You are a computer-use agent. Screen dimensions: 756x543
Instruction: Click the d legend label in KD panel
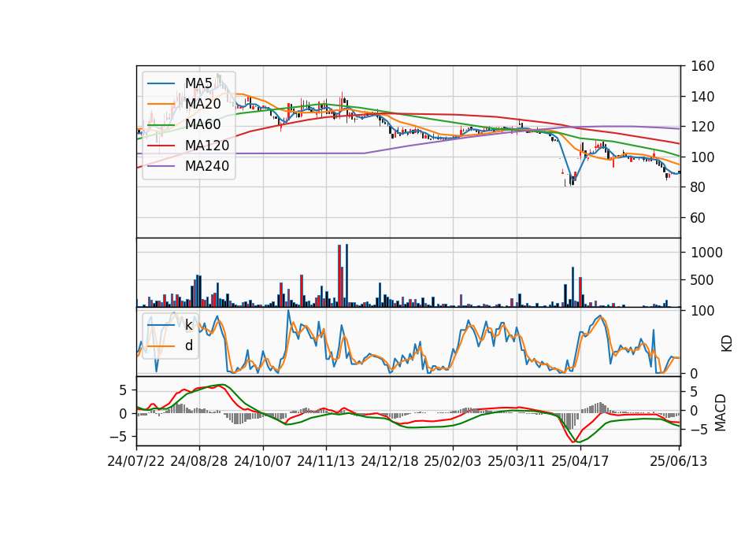coord(189,345)
